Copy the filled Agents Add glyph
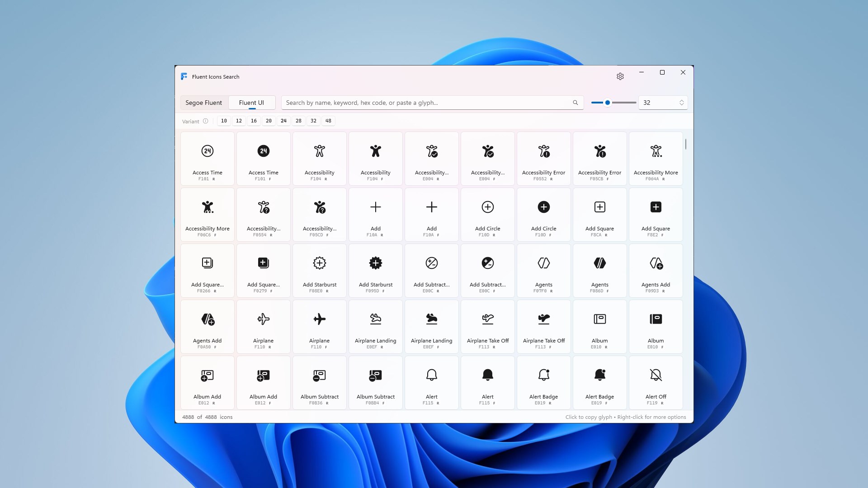This screenshot has width=868, height=488. (x=208, y=327)
